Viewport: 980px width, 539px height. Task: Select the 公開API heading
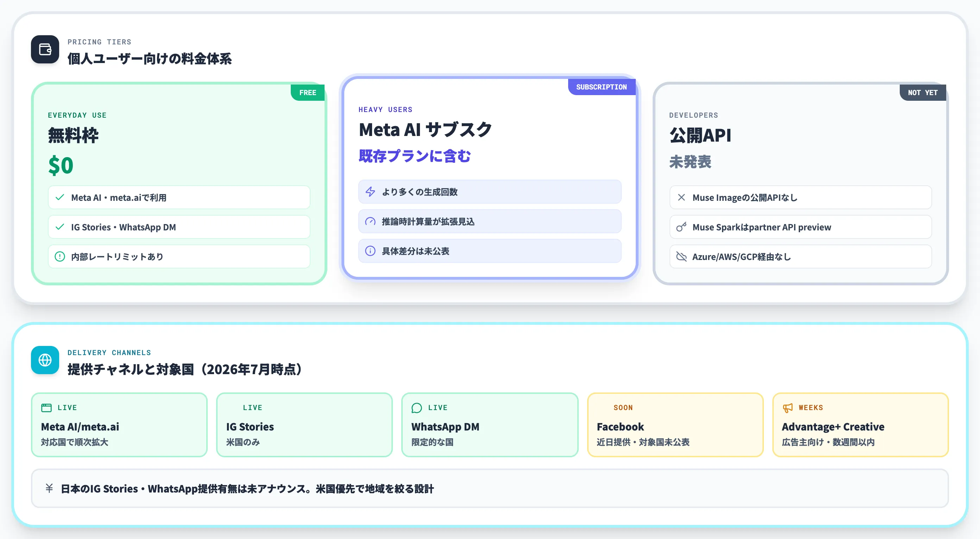700,136
